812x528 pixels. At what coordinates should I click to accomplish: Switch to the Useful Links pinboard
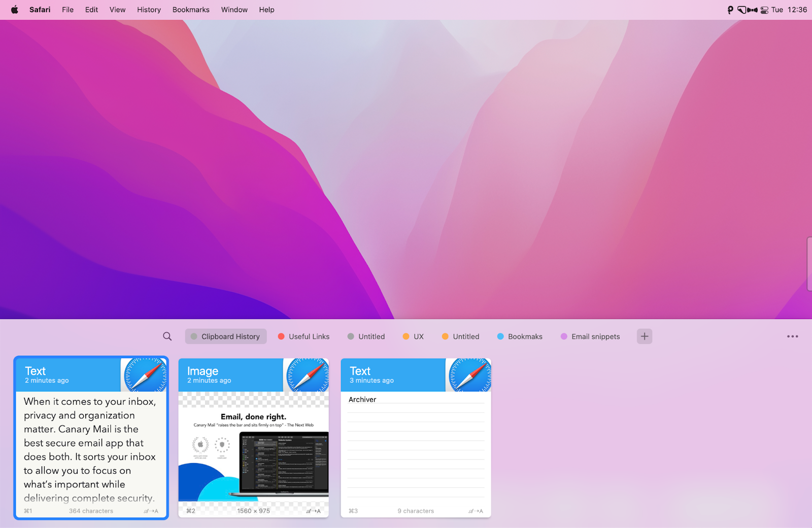[x=303, y=336]
